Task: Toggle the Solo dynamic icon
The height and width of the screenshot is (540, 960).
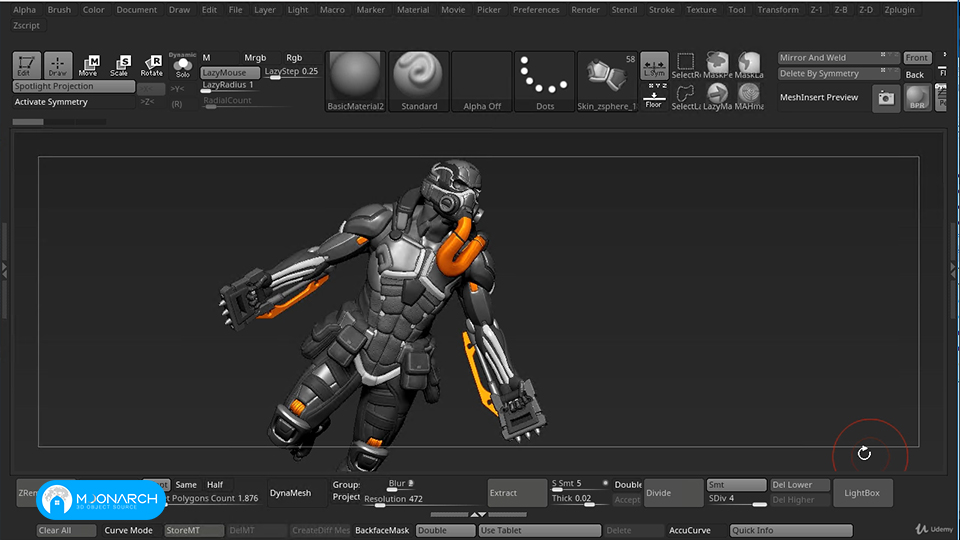Action: [182, 66]
